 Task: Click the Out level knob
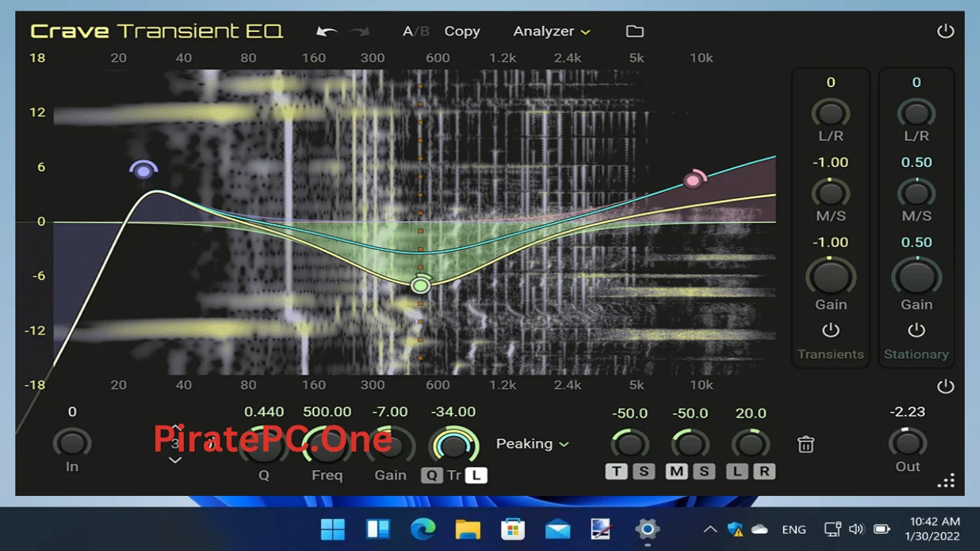908,442
